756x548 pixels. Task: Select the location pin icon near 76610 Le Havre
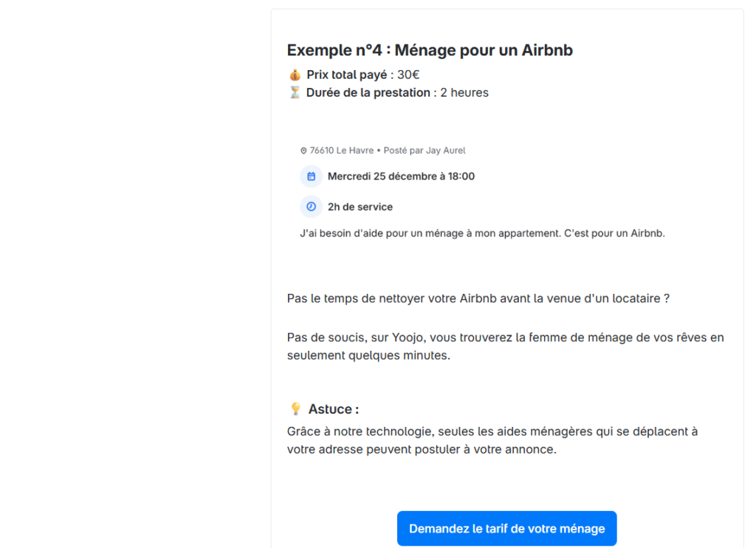pyautogui.click(x=303, y=150)
